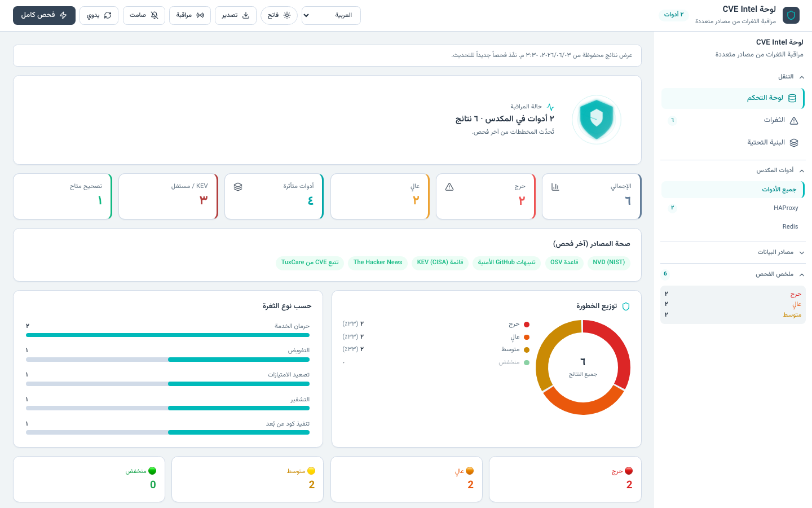Click the yellow circle icon in متوسط bottom card
The width and height of the screenshot is (812, 508).
pyautogui.click(x=311, y=471)
